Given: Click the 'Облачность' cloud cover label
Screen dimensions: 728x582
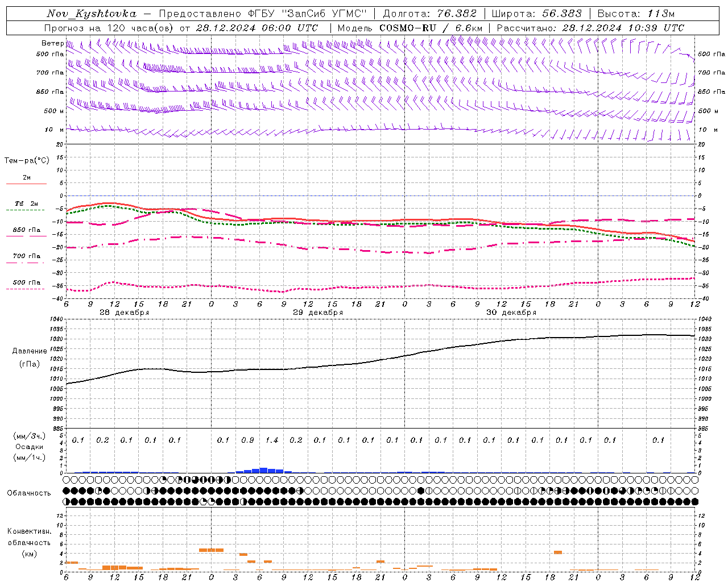Looking at the screenshot, I should coord(29,493).
